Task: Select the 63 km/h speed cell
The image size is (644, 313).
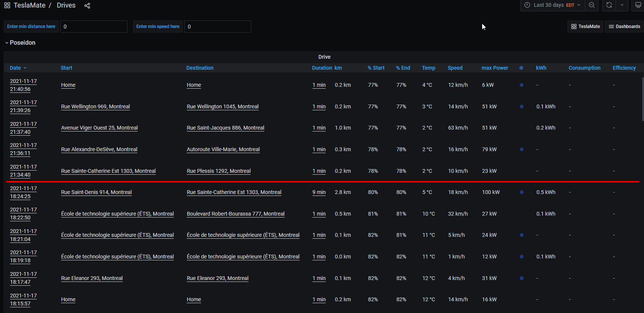Action: (458, 128)
